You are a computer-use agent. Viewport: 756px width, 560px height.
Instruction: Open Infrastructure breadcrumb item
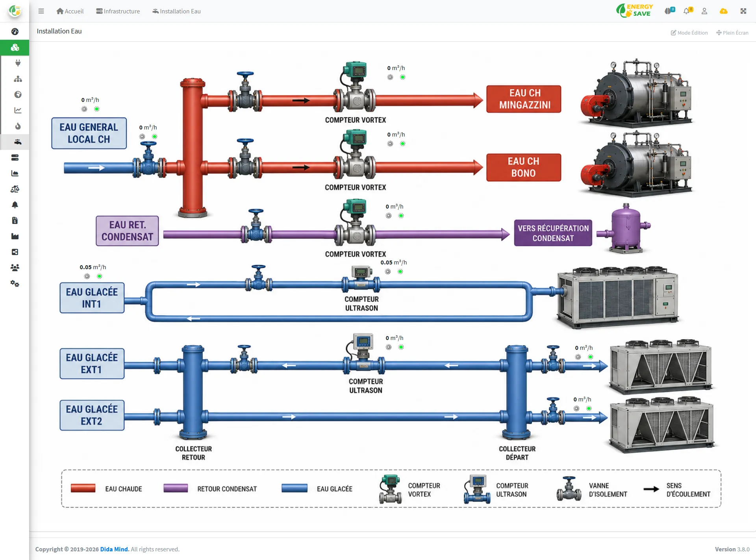(118, 11)
